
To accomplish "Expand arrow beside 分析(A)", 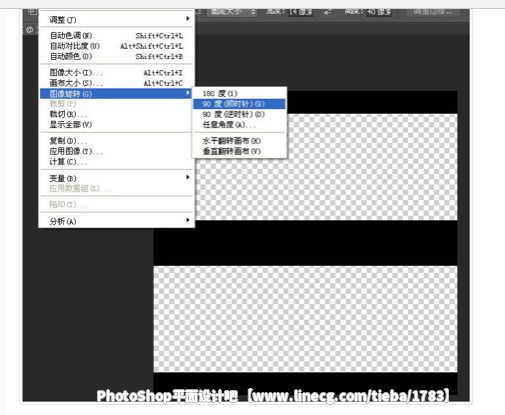I will point(188,220).
